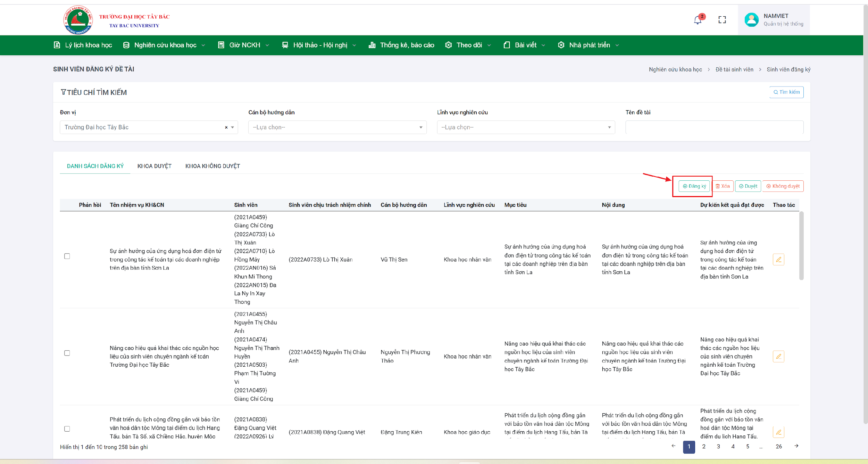Edit the nguồn học liệu topic row
868x464 pixels.
point(778,356)
